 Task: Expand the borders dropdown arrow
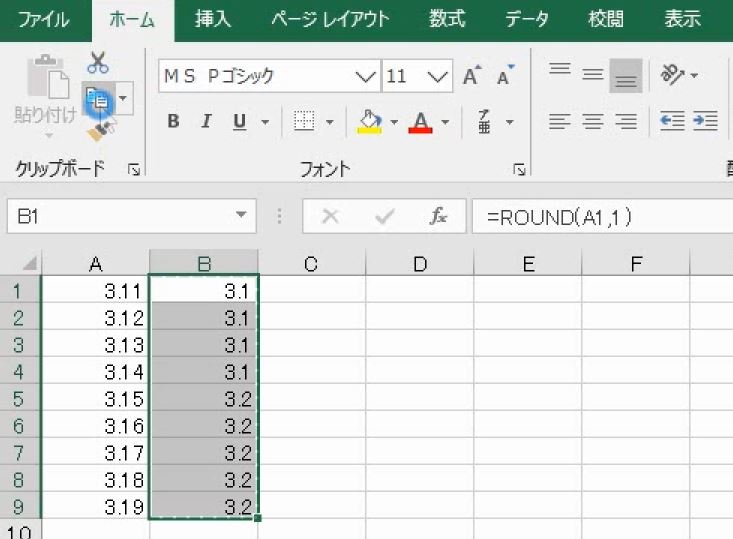coord(330,122)
